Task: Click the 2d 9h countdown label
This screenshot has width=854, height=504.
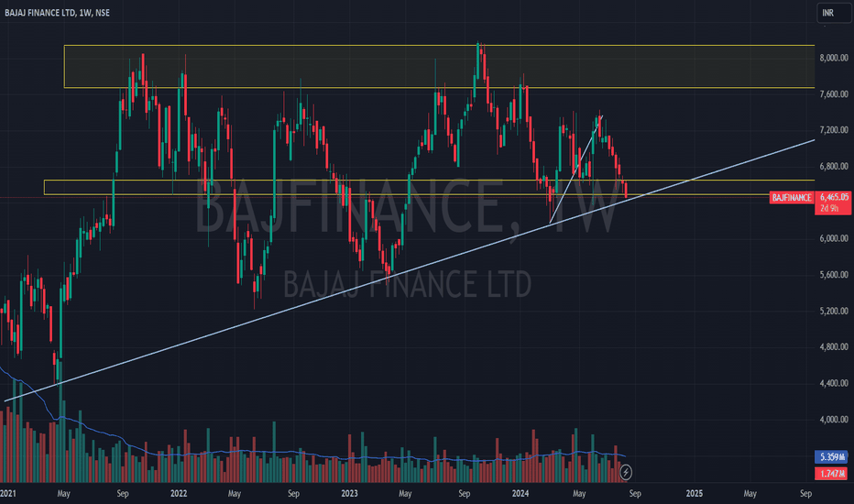Action: pyautogui.click(x=829, y=208)
